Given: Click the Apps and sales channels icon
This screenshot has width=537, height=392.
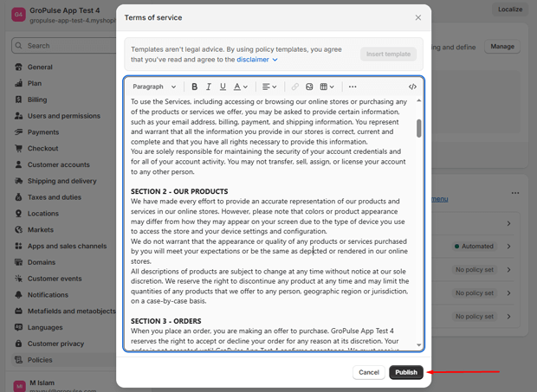Looking at the screenshot, I should [x=19, y=246].
